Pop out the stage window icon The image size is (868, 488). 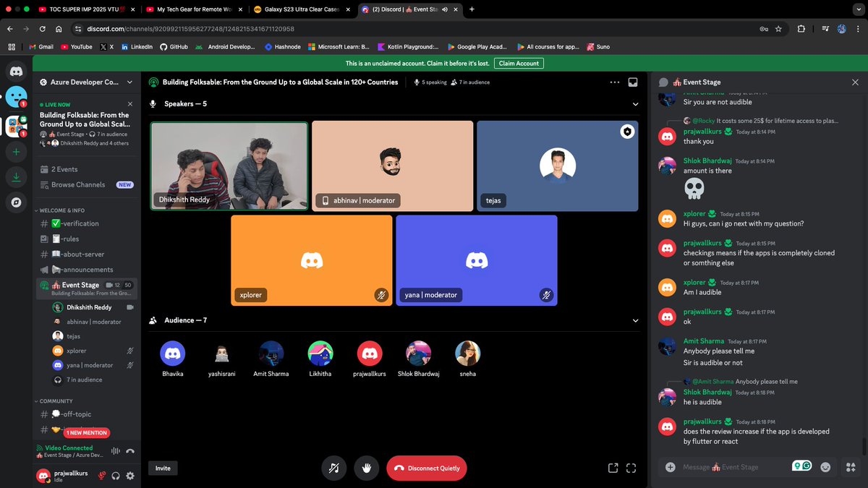click(x=613, y=468)
